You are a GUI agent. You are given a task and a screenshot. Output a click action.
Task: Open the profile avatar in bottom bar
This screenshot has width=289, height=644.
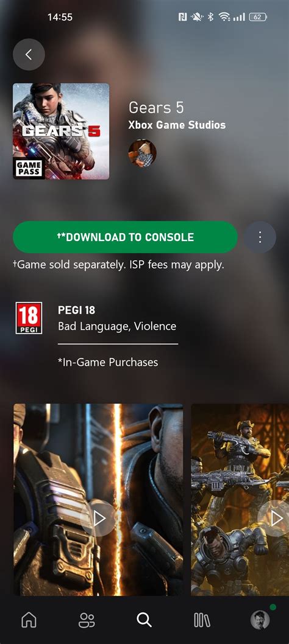tap(260, 620)
